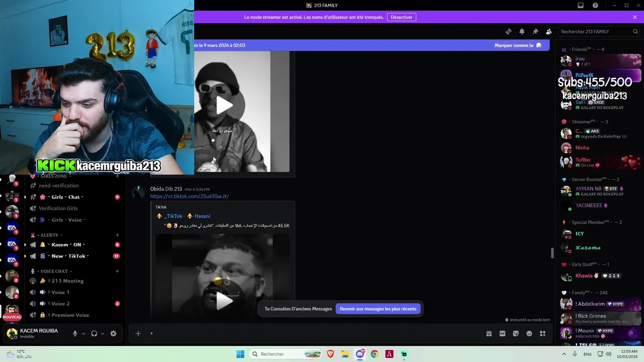Click the Obida Dib 213 username
Screen dimensions: 644x362
166,189
